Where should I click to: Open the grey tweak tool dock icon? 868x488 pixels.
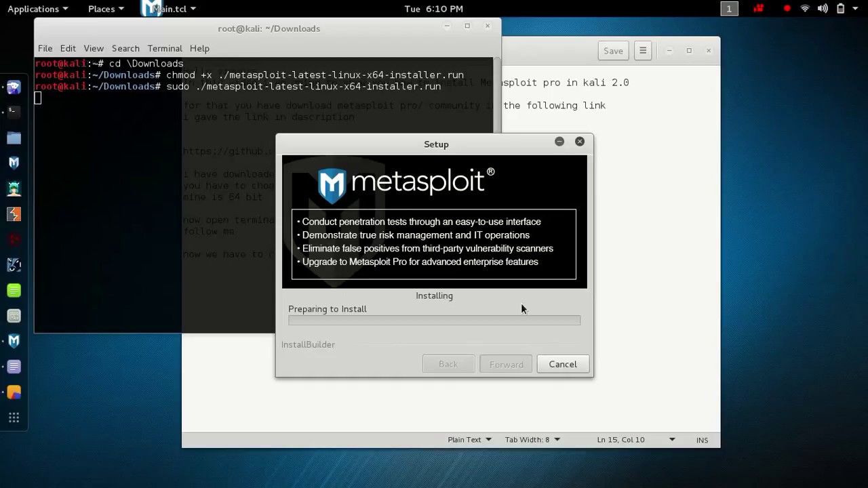[x=14, y=316]
